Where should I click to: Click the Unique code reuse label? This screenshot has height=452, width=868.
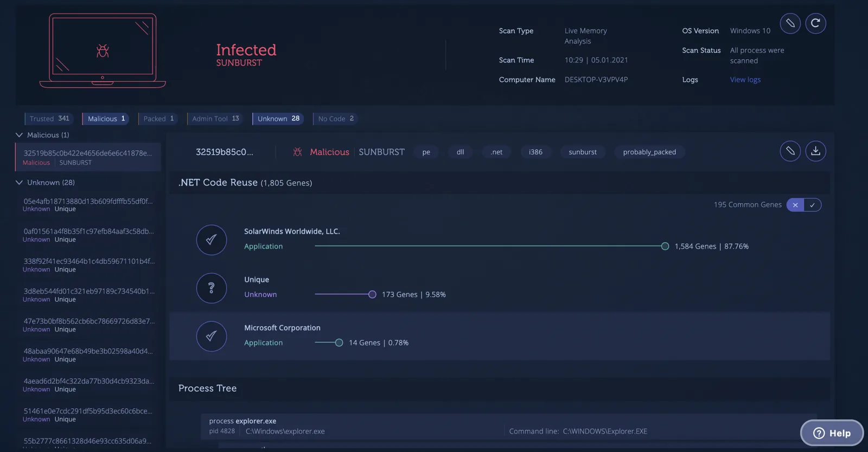click(257, 280)
